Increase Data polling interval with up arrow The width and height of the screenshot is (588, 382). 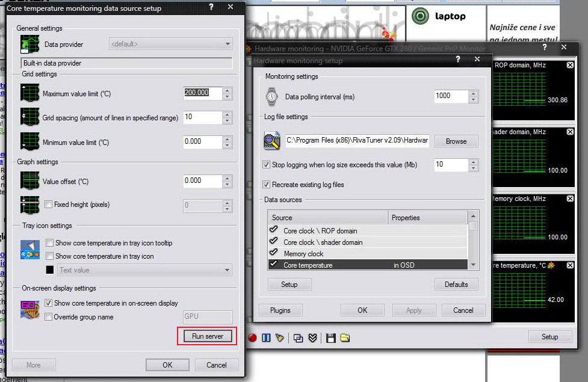click(474, 93)
